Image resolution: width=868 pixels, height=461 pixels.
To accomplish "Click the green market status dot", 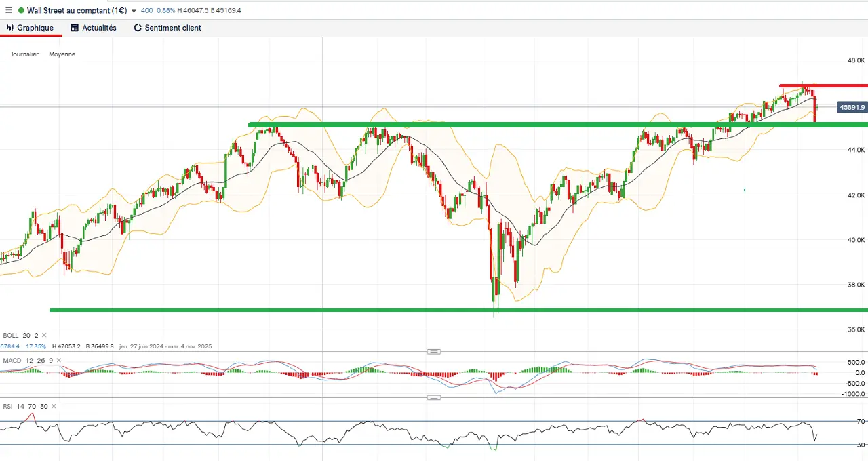I will click(21, 10).
